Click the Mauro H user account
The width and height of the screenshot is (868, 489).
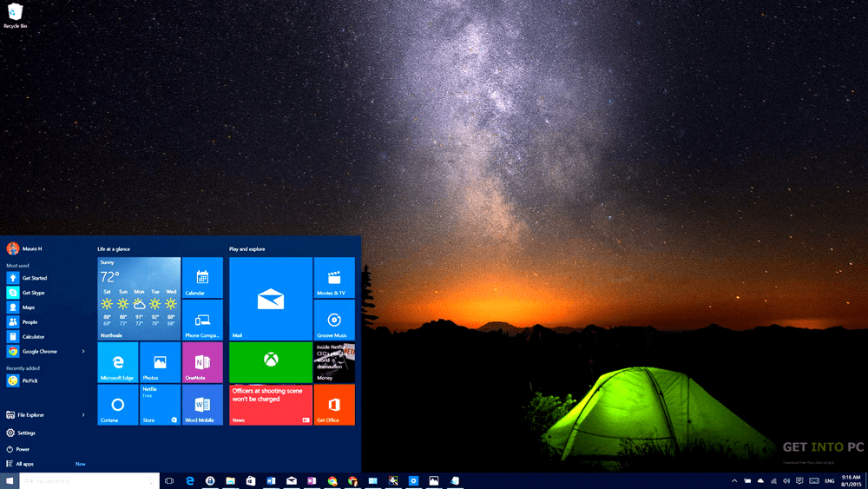[x=24, y=248]
